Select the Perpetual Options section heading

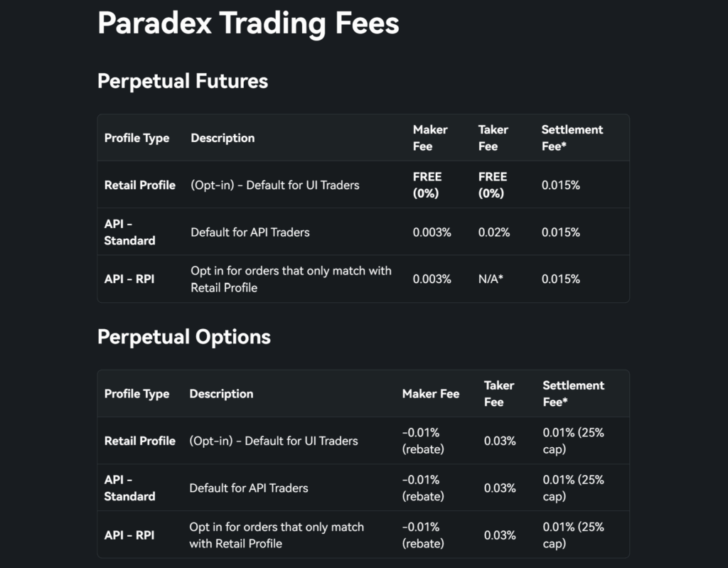[x=184, y=336]
